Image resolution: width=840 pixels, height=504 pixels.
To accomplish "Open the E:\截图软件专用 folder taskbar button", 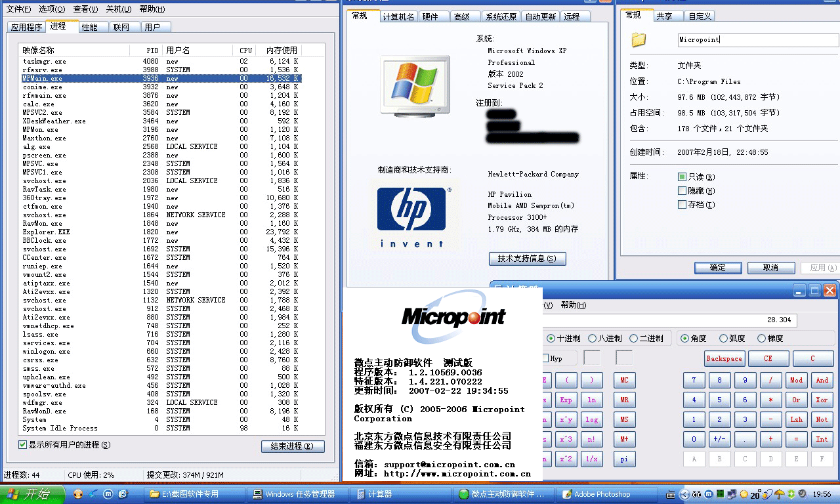I will point(194,494).
